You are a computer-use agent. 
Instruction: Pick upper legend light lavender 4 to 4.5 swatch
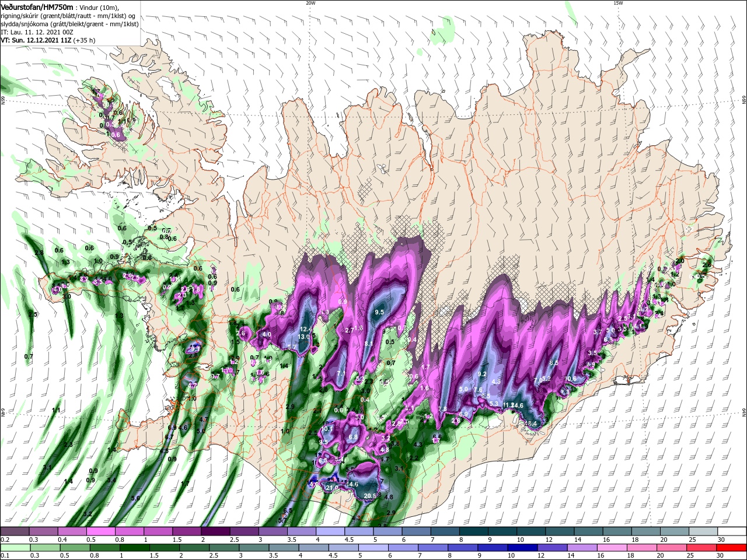(x=330, y=531)
